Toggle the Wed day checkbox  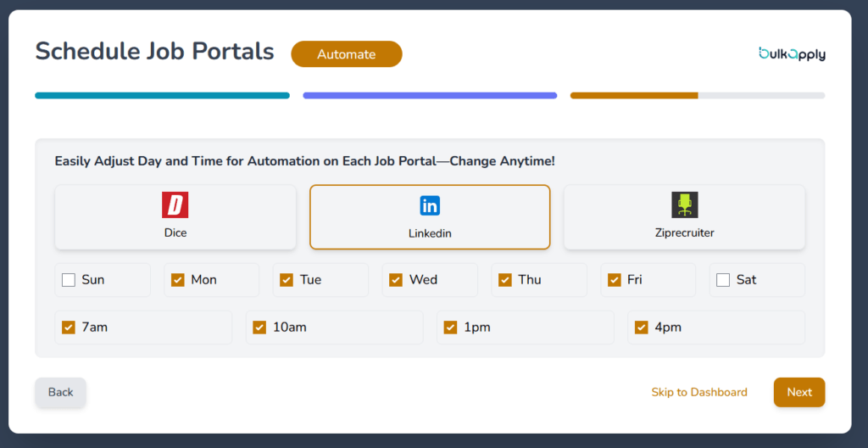point(396,280)
